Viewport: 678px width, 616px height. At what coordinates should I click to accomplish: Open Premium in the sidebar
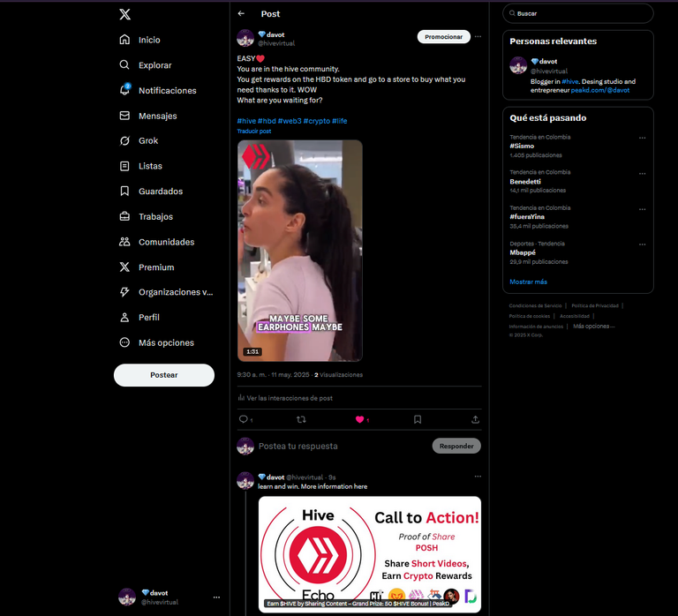tap(147, 267)
